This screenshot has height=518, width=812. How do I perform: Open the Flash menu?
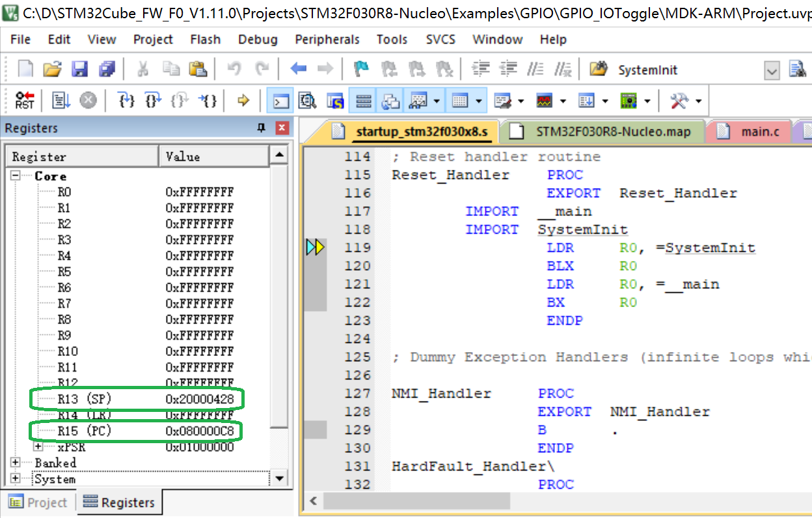206,40
